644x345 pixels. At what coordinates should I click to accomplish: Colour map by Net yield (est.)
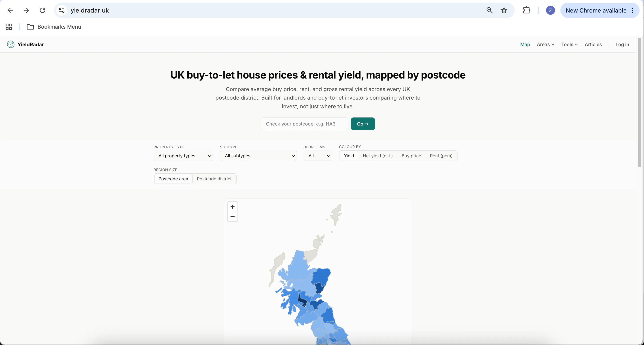point(377,156)
